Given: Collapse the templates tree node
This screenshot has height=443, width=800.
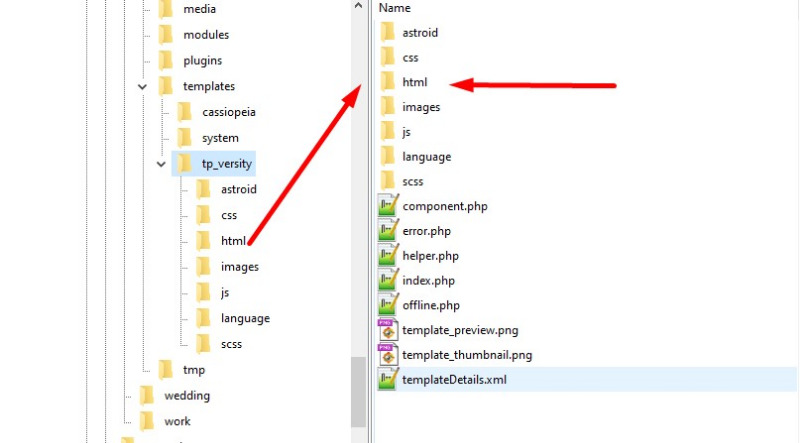Looking at the screenshot, I should pyautogui.click(x=142, y=87).
